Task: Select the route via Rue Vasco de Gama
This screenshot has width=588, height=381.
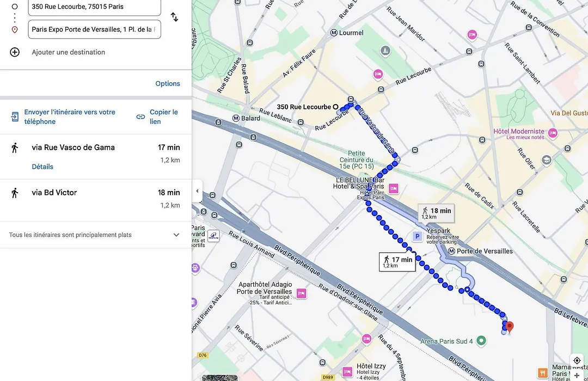Action: click(x=95, y=156)
